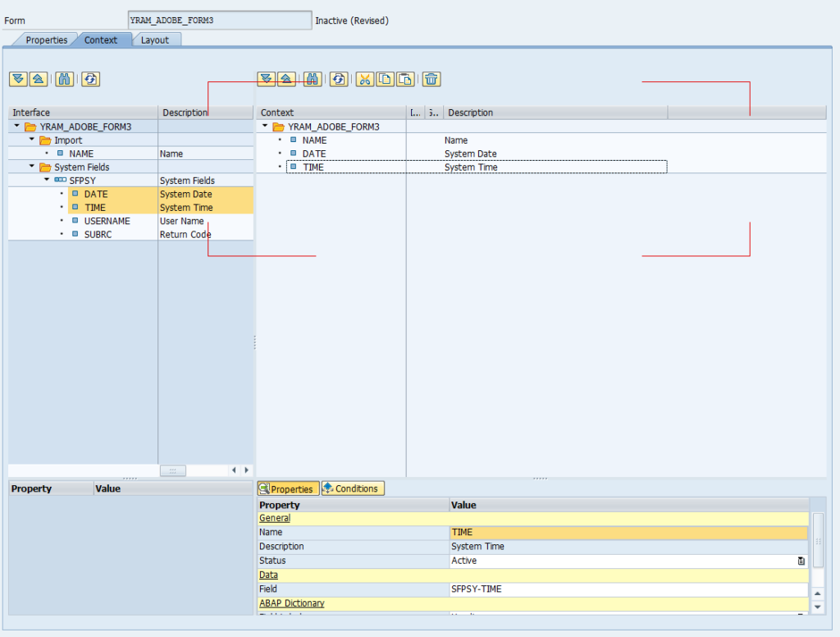Image resolution: width=840 pixels, height=637 pixels.
Task: Click the Description value System Time
Action: (x=478, y=547)
